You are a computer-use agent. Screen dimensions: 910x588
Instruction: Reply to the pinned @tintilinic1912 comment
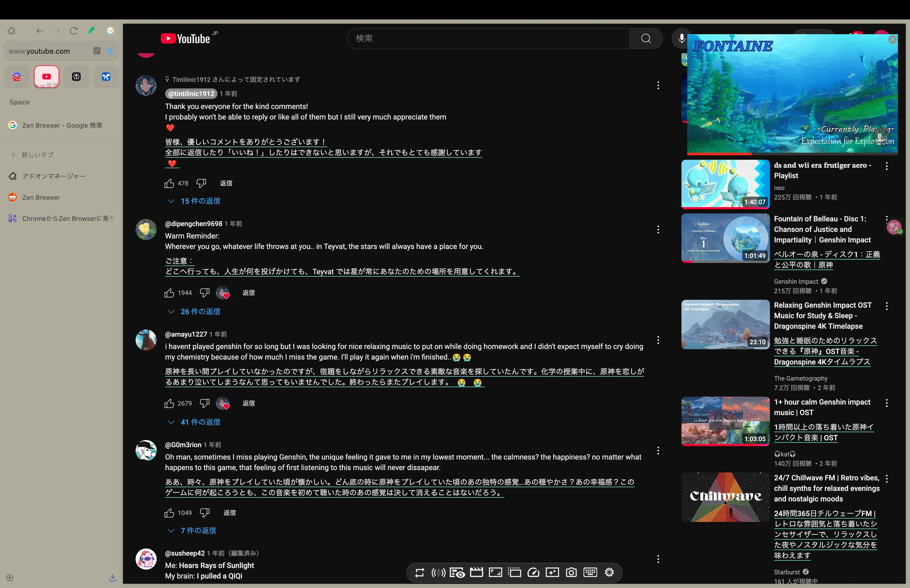[226, 183]
